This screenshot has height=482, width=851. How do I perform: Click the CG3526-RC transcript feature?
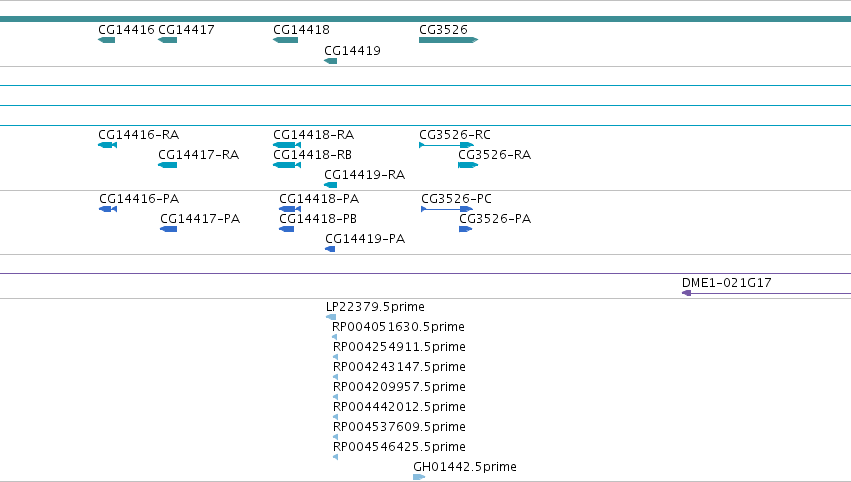(446, 145)
